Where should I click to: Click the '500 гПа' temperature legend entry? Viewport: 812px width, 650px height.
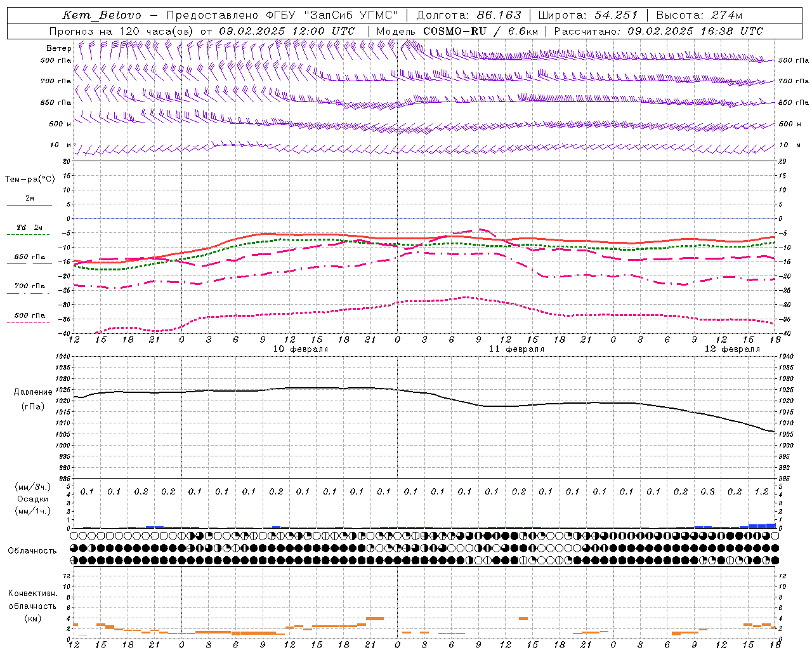click(x=30, y=315)
